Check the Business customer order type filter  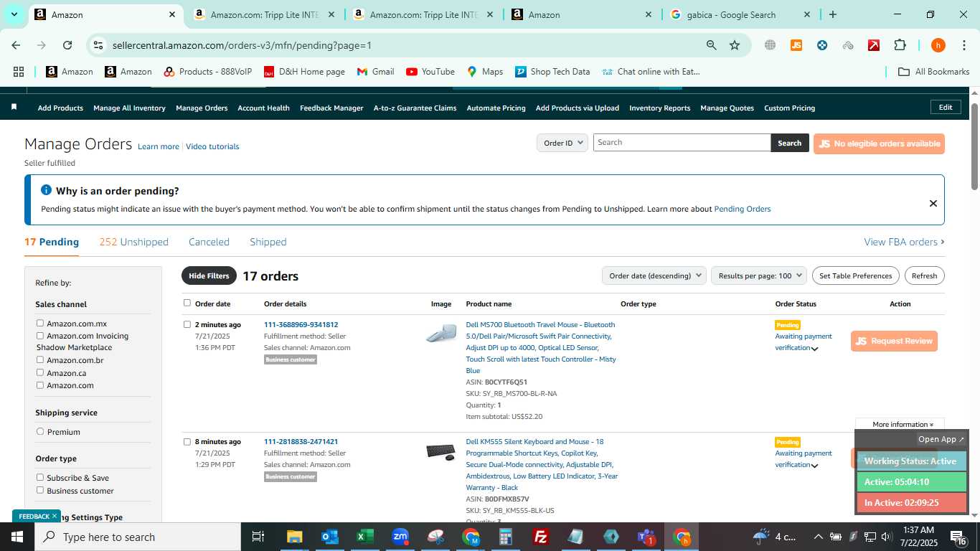(40, 491)
